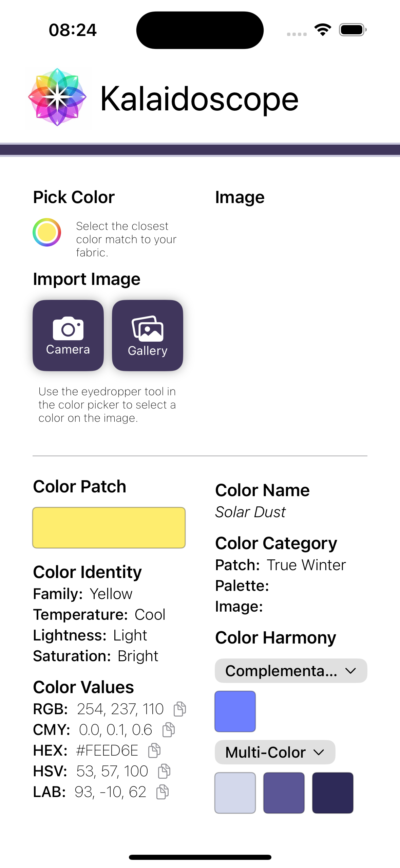Open the Camera to import an image
This screenshot has width=400, height=868.
(x=68, y=335)
